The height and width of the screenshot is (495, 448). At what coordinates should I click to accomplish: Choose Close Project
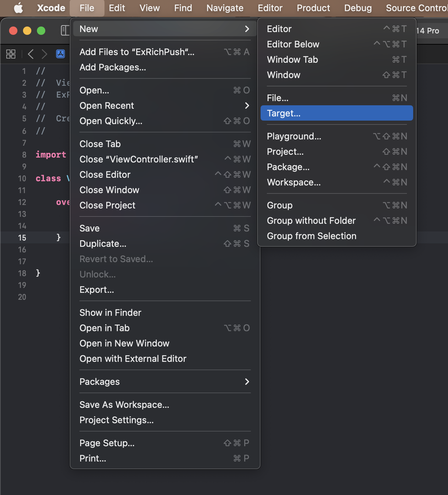click(165, 205)
